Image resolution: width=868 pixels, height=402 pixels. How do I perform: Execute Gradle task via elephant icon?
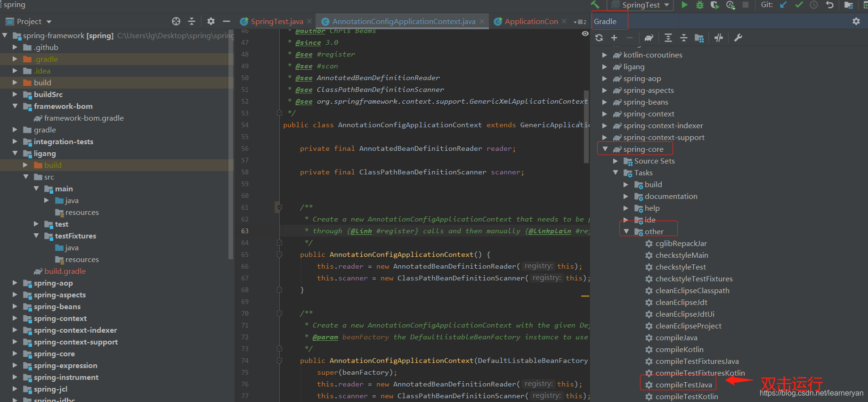[x=649, y=38]
